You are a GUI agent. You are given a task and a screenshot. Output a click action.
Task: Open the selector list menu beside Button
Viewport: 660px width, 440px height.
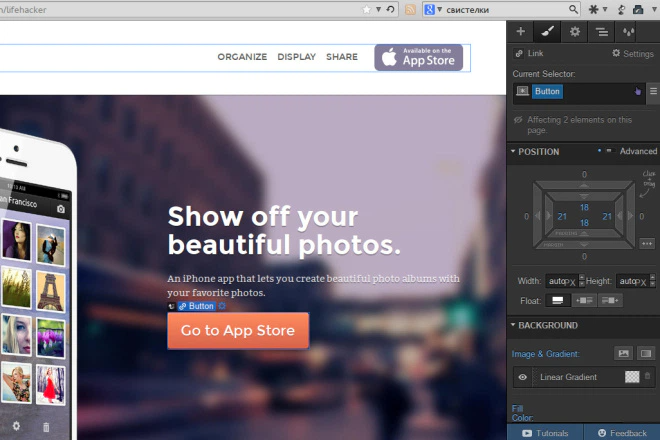coord(653,91)
